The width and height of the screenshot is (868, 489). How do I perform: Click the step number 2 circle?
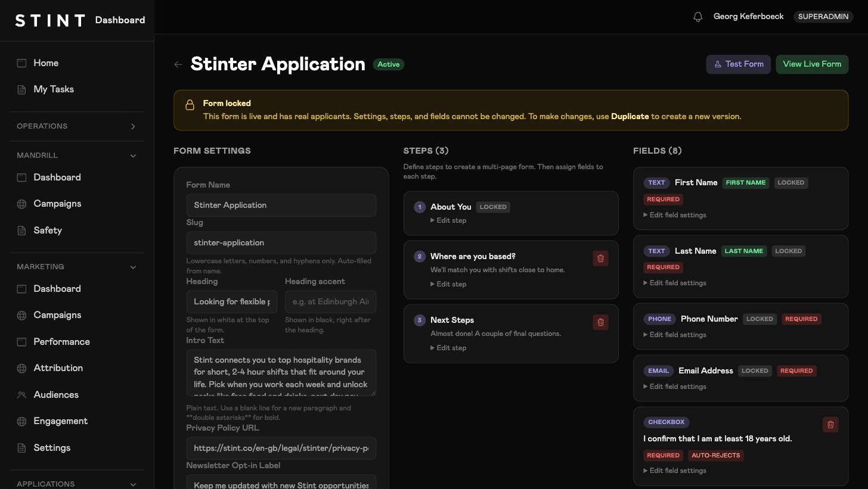[x=420, y=257]
